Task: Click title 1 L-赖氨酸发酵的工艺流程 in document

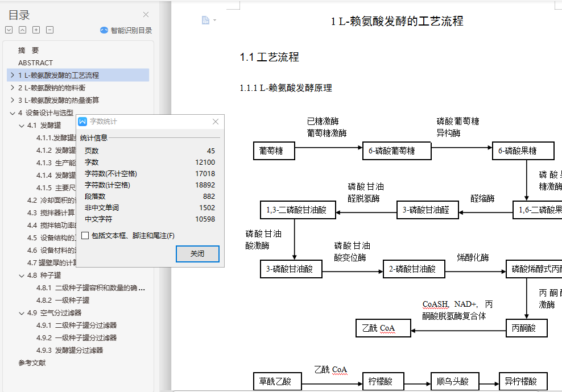Action: (397, 21)
